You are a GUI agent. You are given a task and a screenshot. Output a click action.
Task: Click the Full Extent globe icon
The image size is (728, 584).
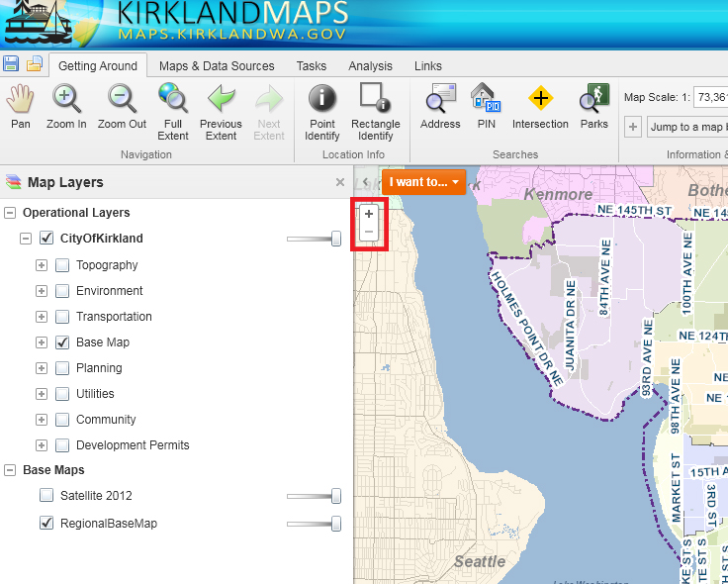coord(173,106)
